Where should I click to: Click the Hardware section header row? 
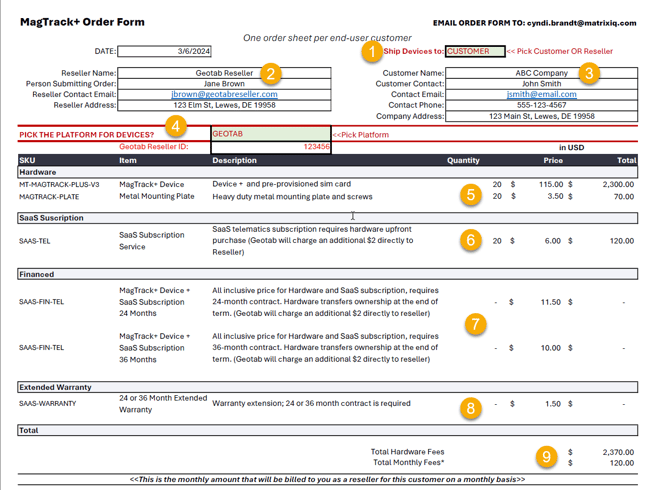tap(328, 172)
